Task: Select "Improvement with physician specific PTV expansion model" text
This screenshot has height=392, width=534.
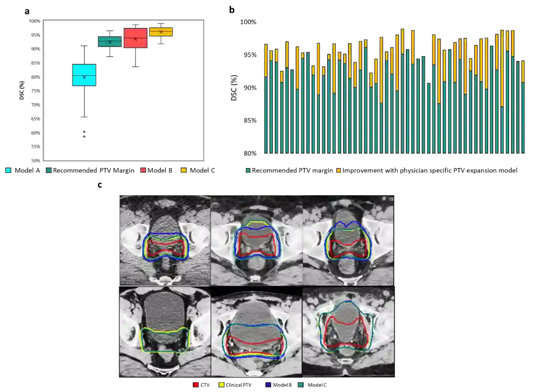Action: click(430, 171)
